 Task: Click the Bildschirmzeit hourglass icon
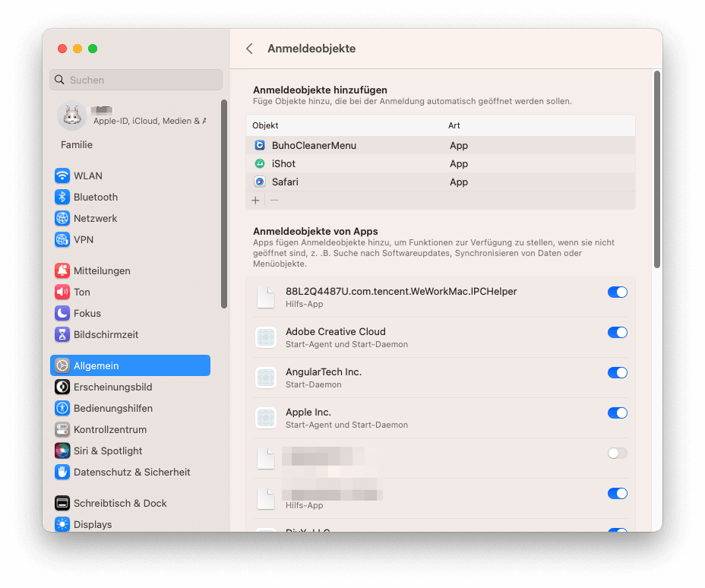point(62,334)
